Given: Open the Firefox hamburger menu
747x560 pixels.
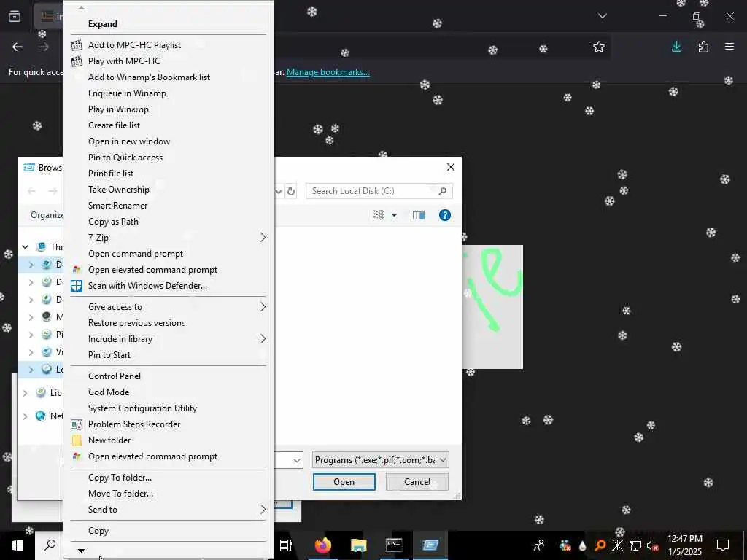Looking at the screenshot, I should coord(729,47).
